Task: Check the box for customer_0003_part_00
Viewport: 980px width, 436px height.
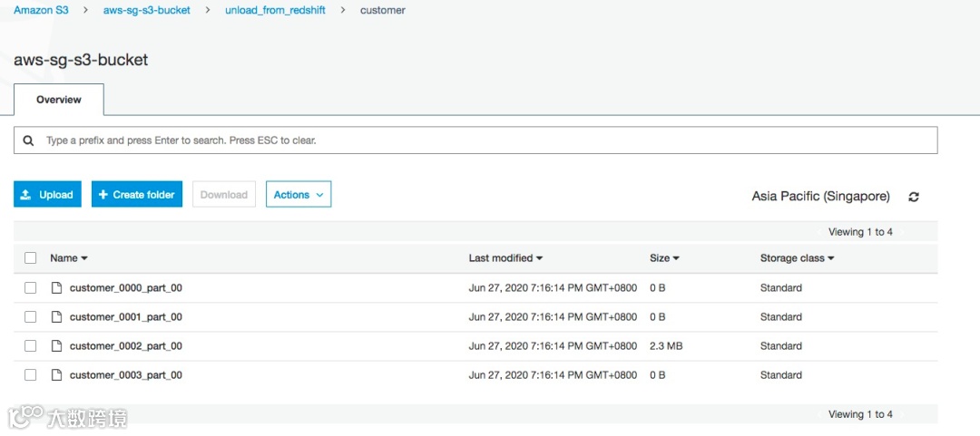Action: pyautogui.click(x=30, y=374)
